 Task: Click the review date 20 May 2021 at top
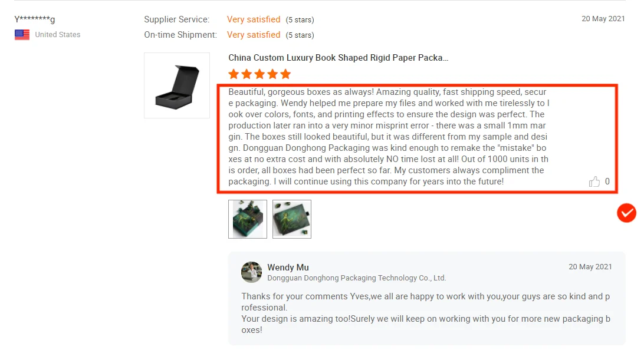[603, 19]
